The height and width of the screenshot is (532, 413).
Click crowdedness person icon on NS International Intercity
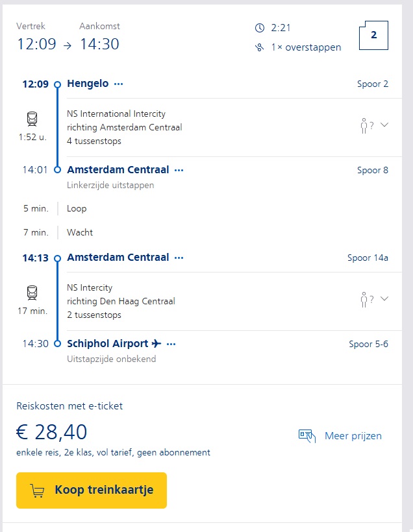(364, 125)
